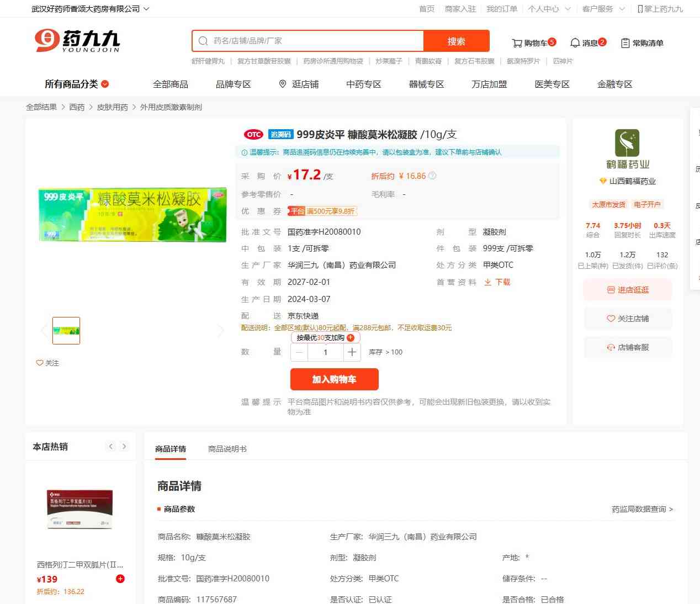This screenshot has height=604, width=700.
Task: Click the red plus on hot-selling product
Action: click(x=120, y=579)
